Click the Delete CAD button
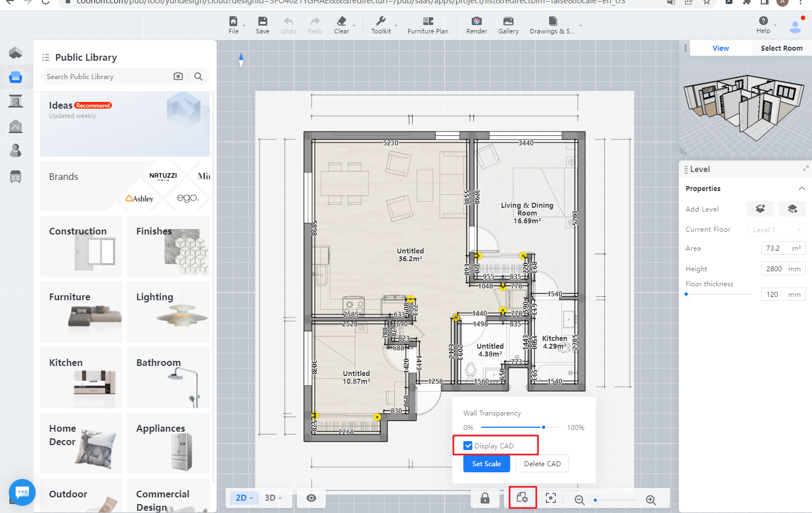Image resolution: width=812 pixels, height=513 pixels. pyautogui.click(x=542, y=464)
